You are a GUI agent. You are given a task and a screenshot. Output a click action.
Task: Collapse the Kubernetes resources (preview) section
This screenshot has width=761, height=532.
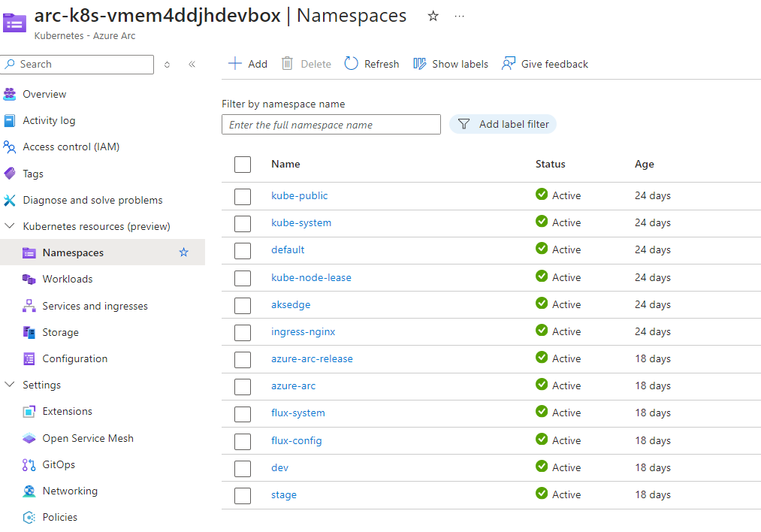click(9, 225)
